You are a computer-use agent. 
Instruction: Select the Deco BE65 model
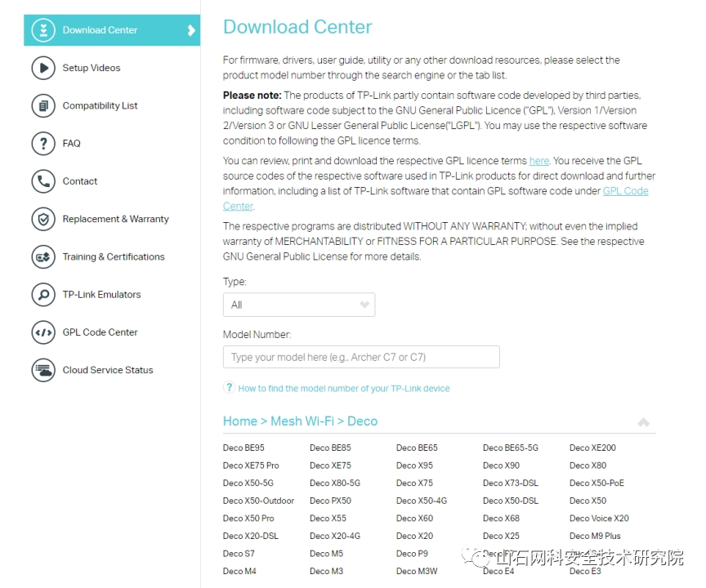(x=417, y=448)
